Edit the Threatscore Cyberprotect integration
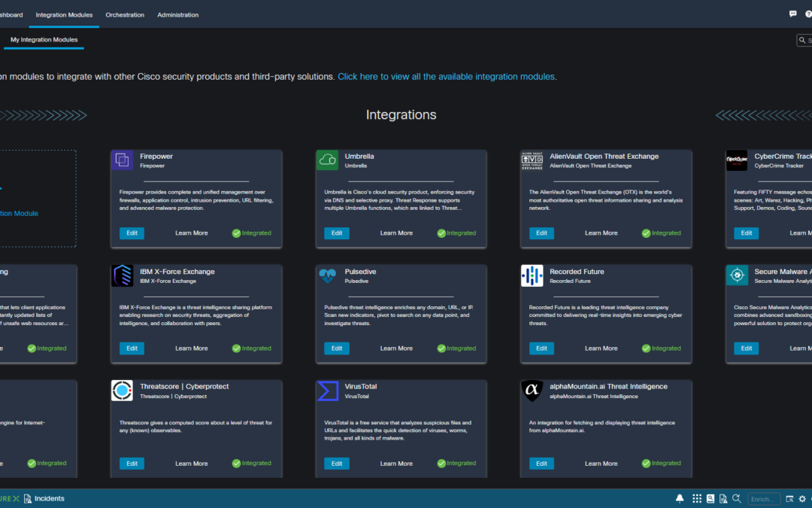The height and width of the screenshot is (508, 812). point(132,464)
